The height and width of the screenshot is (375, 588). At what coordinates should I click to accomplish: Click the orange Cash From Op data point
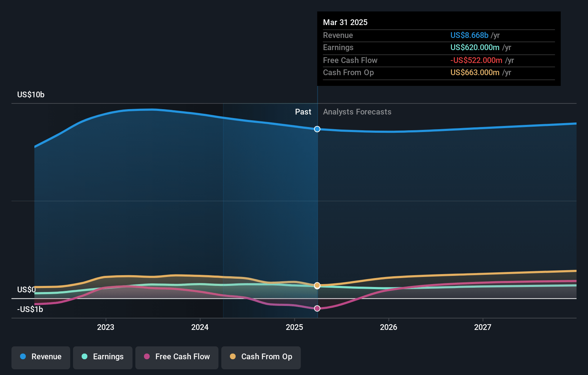coord(317,286)
